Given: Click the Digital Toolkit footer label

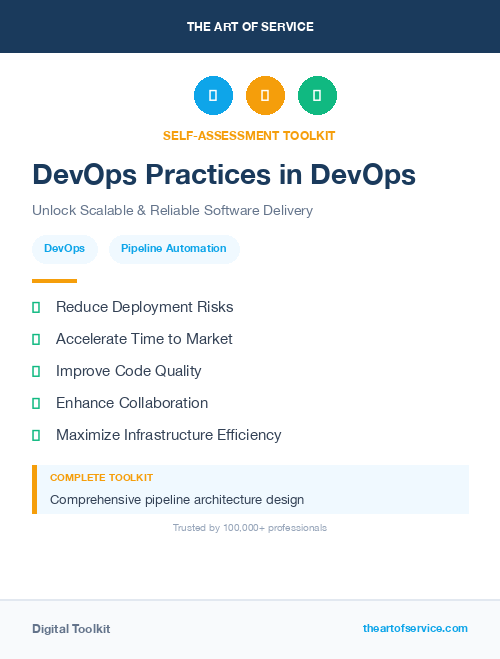Looking at the screenshot, I should pyautogui.click(x=71, y=629).
